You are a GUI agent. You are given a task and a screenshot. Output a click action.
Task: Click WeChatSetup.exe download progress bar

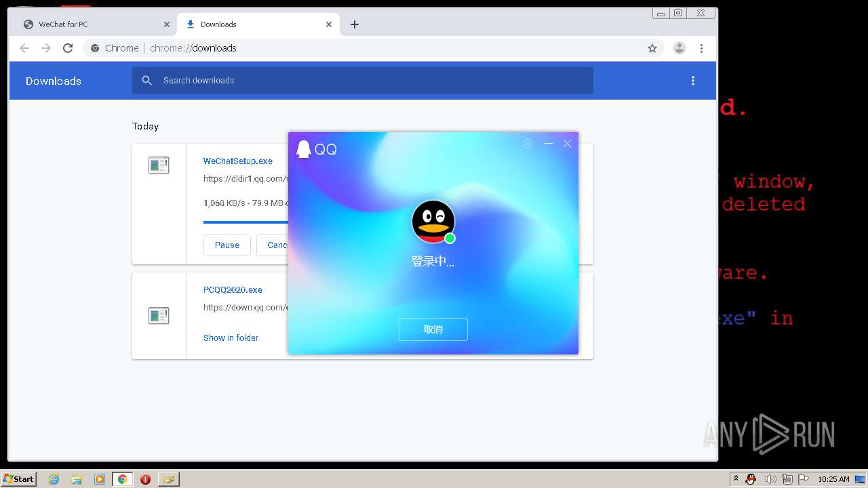pos(245,222)
